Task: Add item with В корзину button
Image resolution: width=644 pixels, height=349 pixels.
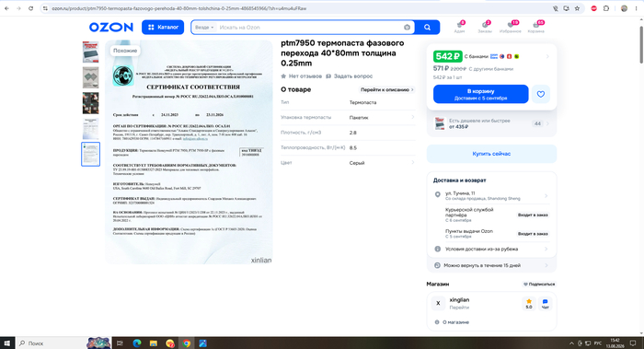Action: point(480,94)
